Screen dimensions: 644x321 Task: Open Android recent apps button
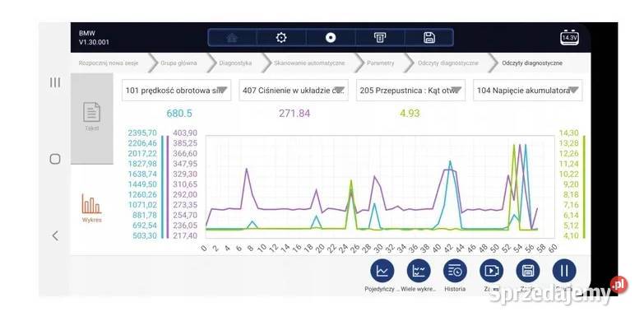click(55, 82)
